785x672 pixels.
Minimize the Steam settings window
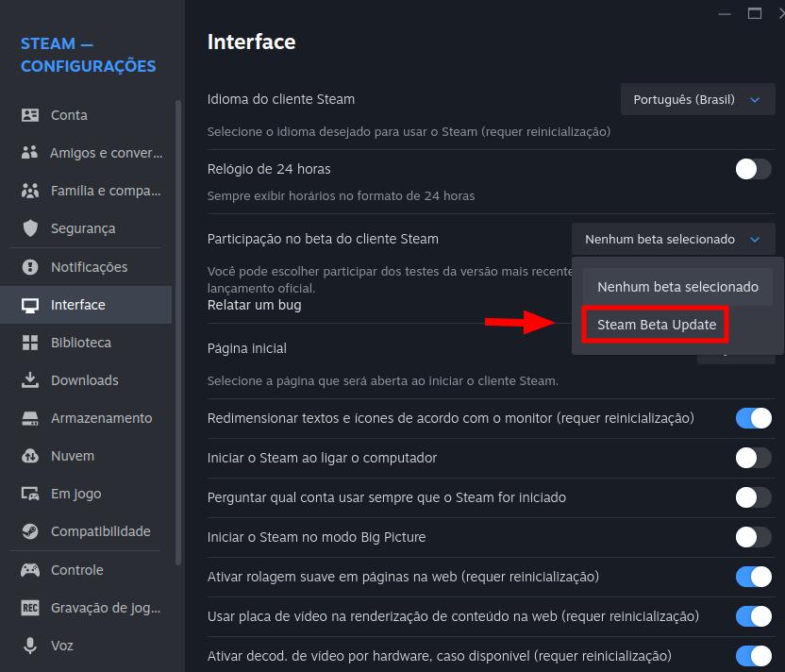[x=725, y=14]
